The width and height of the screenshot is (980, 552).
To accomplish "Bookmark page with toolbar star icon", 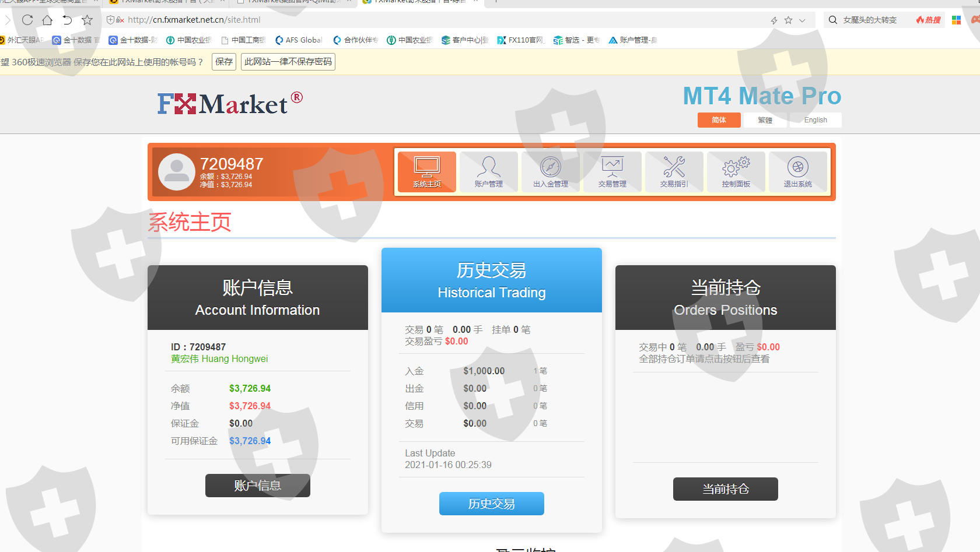I will [x=87, y=20].
